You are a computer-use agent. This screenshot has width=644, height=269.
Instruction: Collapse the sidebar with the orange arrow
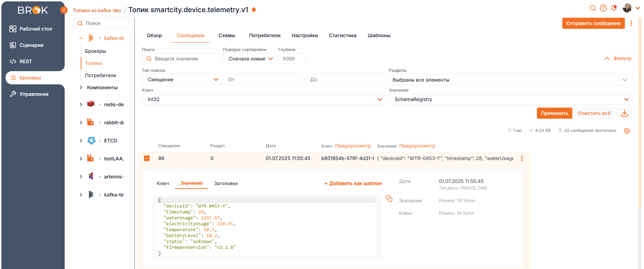coord(64,10)
